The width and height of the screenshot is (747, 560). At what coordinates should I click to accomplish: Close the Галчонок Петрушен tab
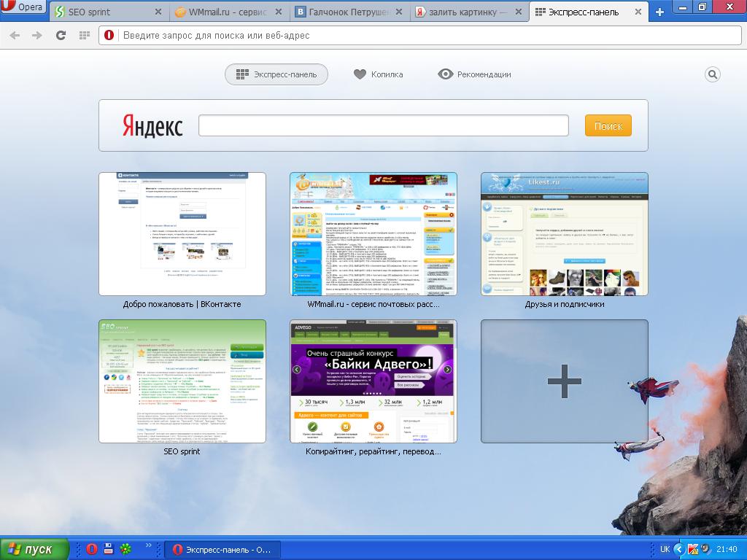tap(399, 12)
